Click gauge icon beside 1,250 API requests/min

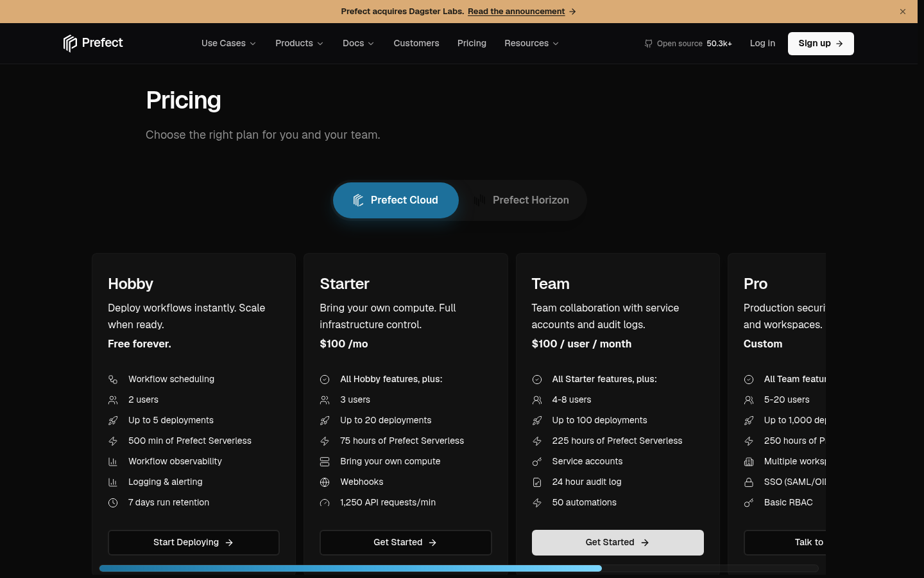tap(325, 503)
